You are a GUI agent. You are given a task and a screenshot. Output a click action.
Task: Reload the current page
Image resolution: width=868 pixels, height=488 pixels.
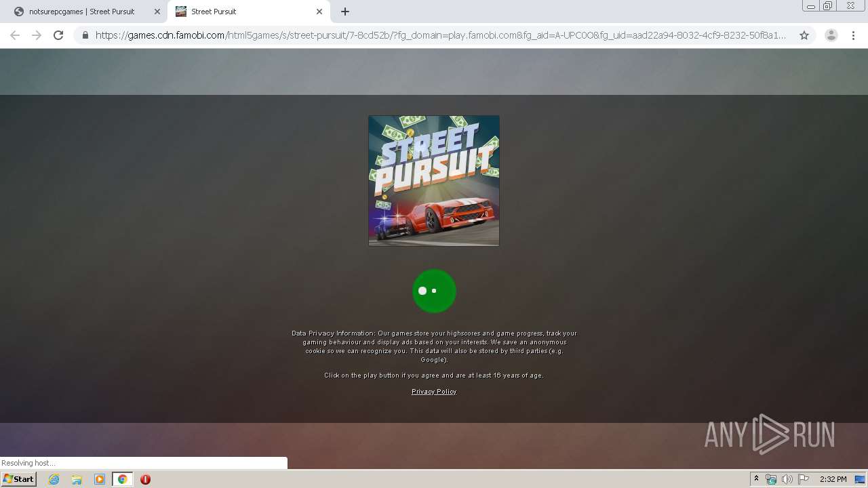point(58,35)
